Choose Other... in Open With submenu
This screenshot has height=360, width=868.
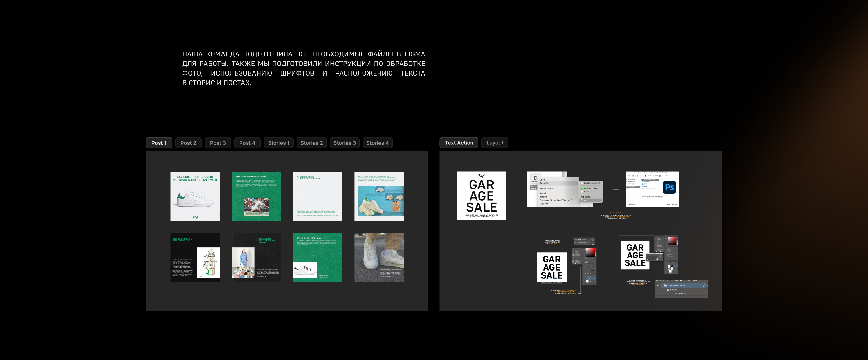point(584,200)
